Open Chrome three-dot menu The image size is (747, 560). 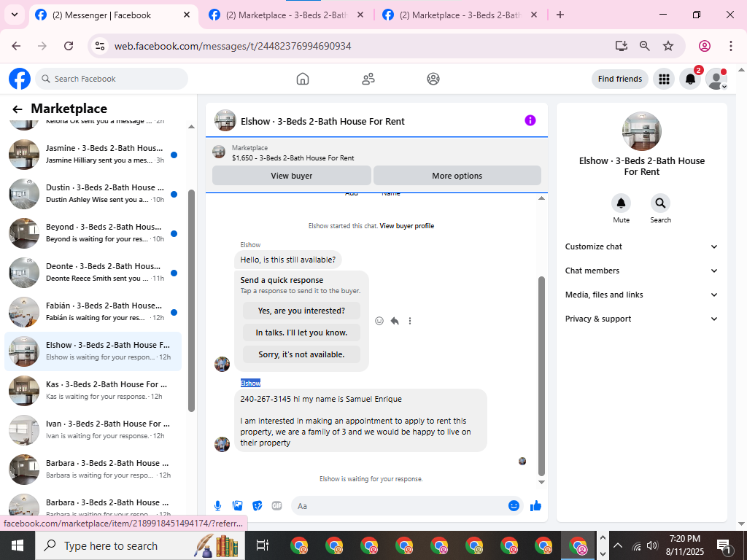[730, 46]
